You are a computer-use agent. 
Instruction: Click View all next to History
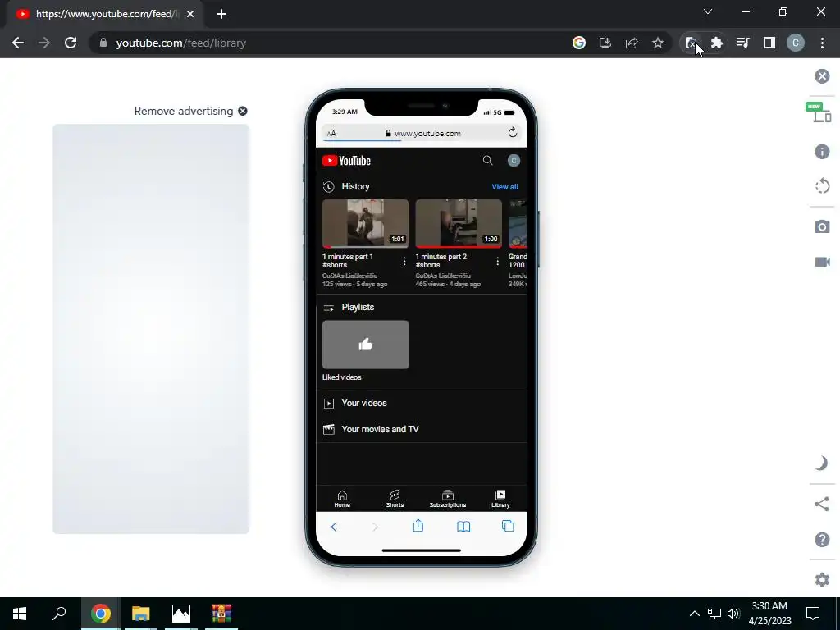(504, 187)
